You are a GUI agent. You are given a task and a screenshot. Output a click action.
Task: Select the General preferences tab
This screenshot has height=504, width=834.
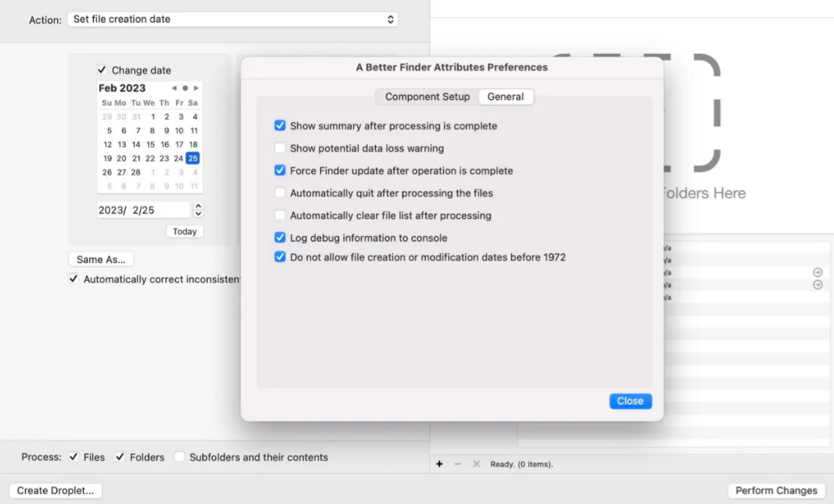coord(505,97)
